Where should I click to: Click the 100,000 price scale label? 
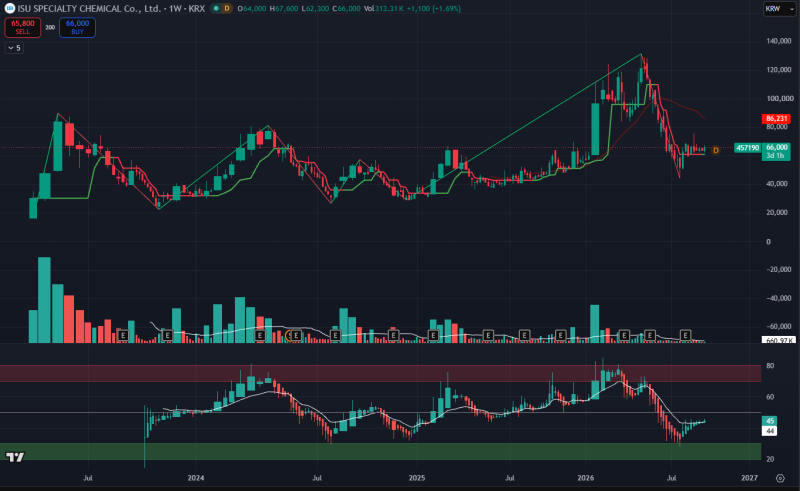click(779, 98)
